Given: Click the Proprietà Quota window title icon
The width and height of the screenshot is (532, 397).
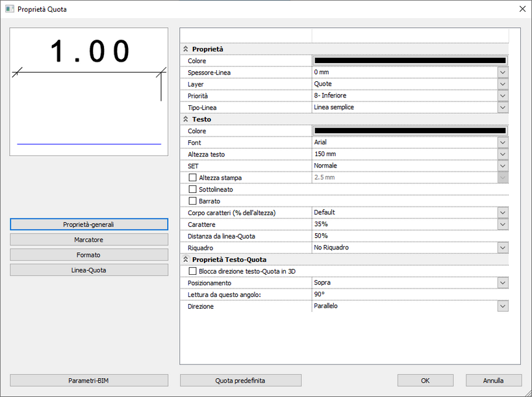Looking at the screenshot, I should pyautogui.click(x=10, y=9).
